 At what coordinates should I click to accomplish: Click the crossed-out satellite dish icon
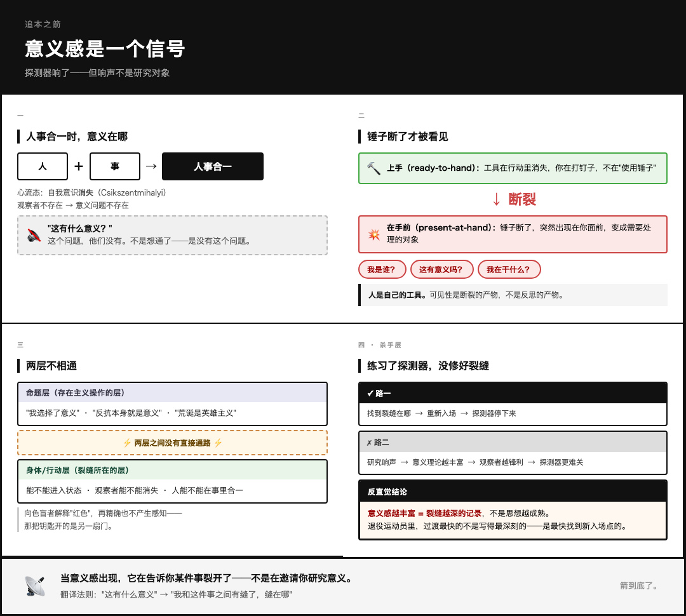(34, 235)
